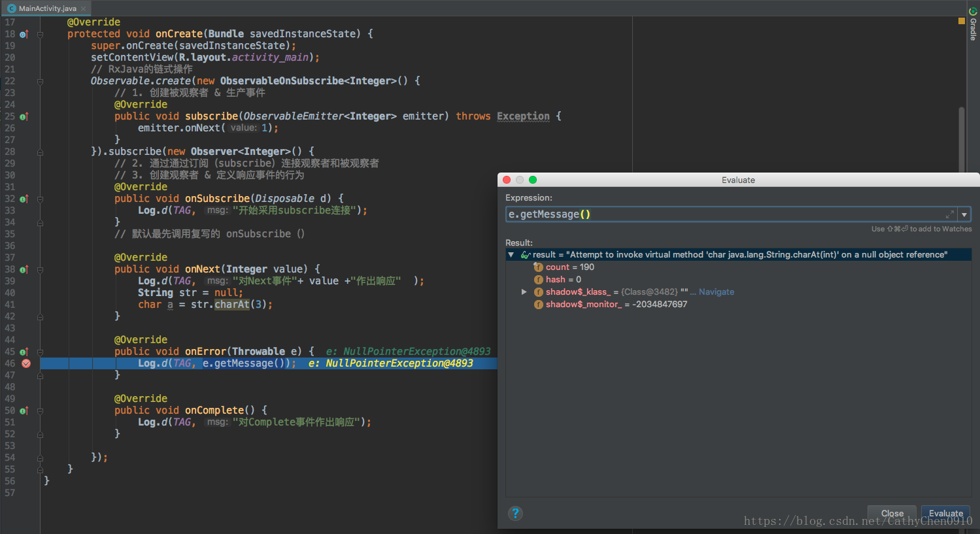The image size is (980, 534).
Task: Click the editor vertical scrollbar thumb
Action: click(x=962, y=139)
